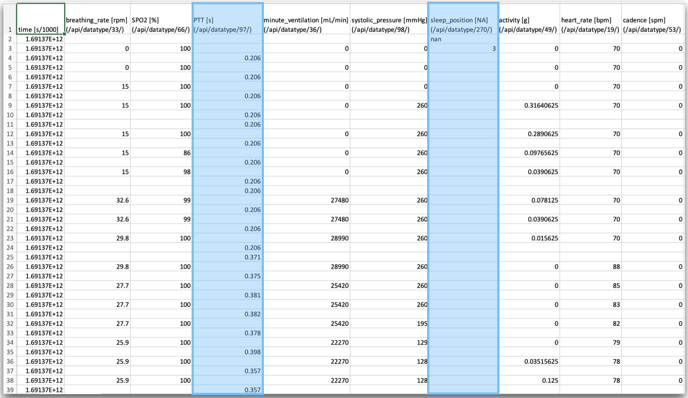Viewport: 688px width, 398px height.
Task: Click the highlighted PTT [s] column header
Action: [228, 19]
